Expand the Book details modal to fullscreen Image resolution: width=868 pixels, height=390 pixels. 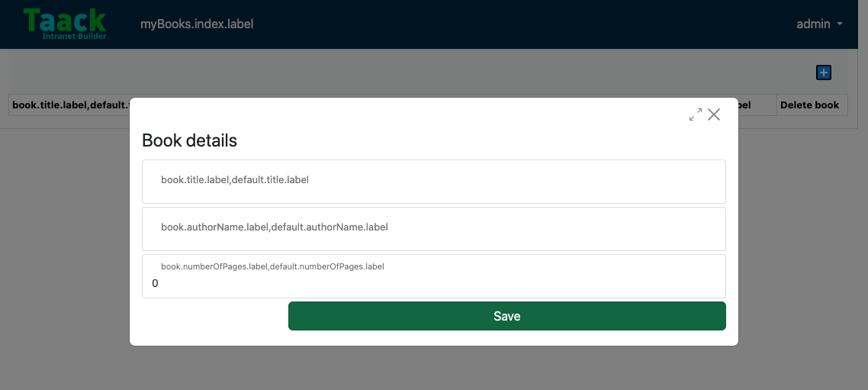(x=696, y=114)
